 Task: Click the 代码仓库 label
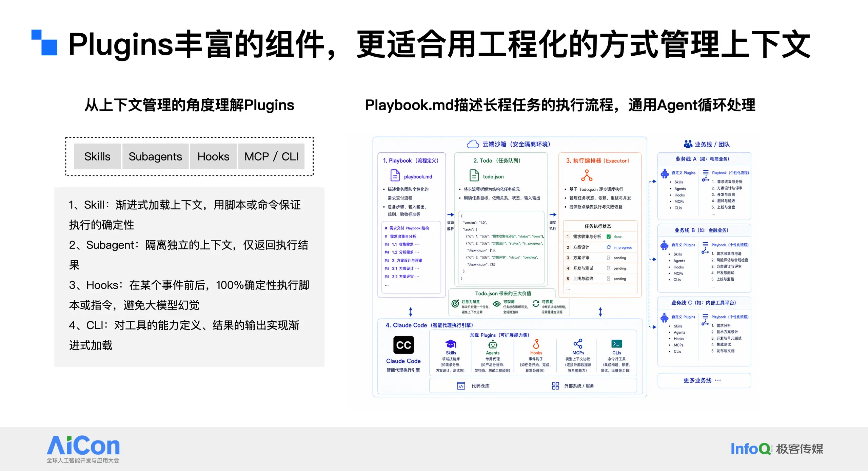coord(480,386)
